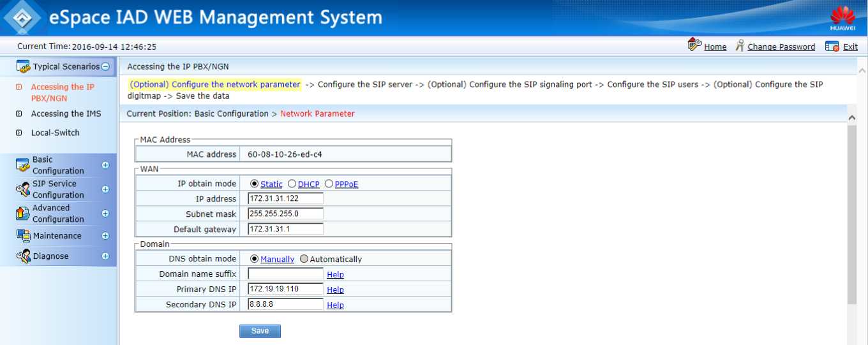
Task: Click the Maintenance computer icon
Action: [23, 235]
